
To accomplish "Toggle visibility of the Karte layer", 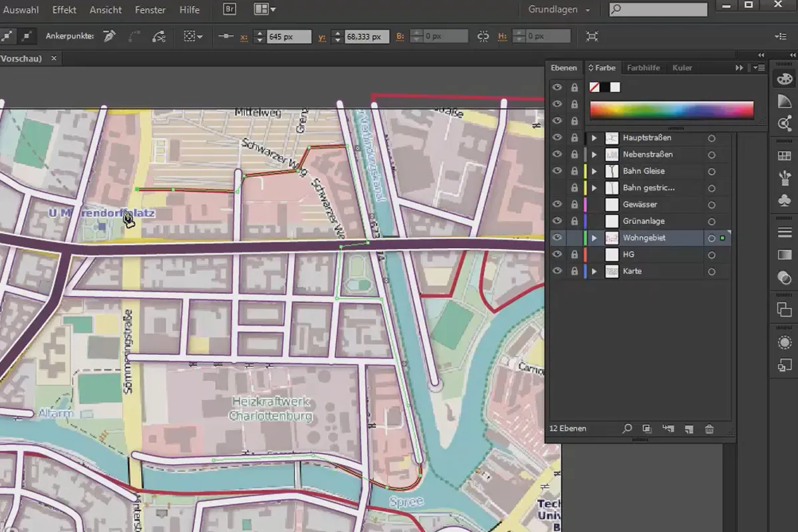I will click(557, 271).
